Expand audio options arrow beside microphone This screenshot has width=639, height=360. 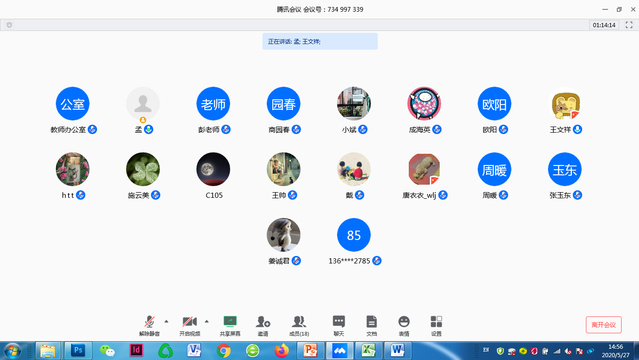(166, 322)
